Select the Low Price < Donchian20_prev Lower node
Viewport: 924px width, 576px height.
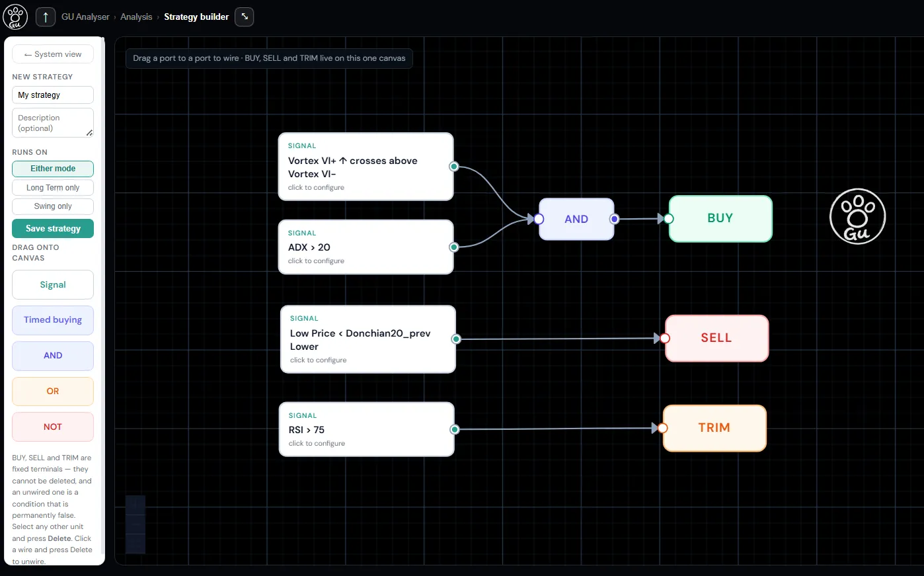click(x=368, y=339)
